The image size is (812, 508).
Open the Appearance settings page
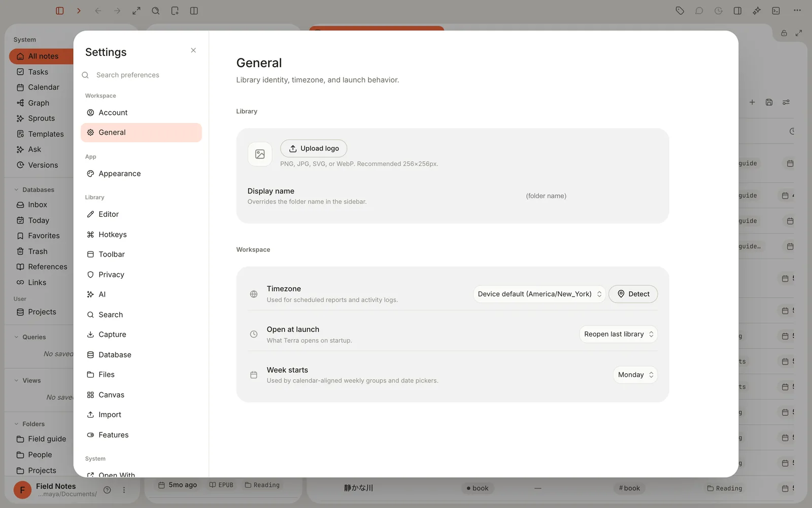(141, 174)
